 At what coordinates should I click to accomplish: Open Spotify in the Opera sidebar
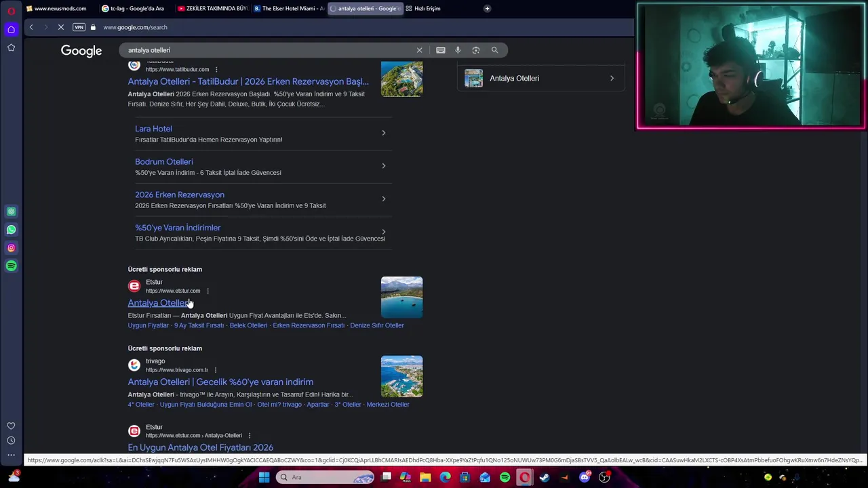coord(11,266)
